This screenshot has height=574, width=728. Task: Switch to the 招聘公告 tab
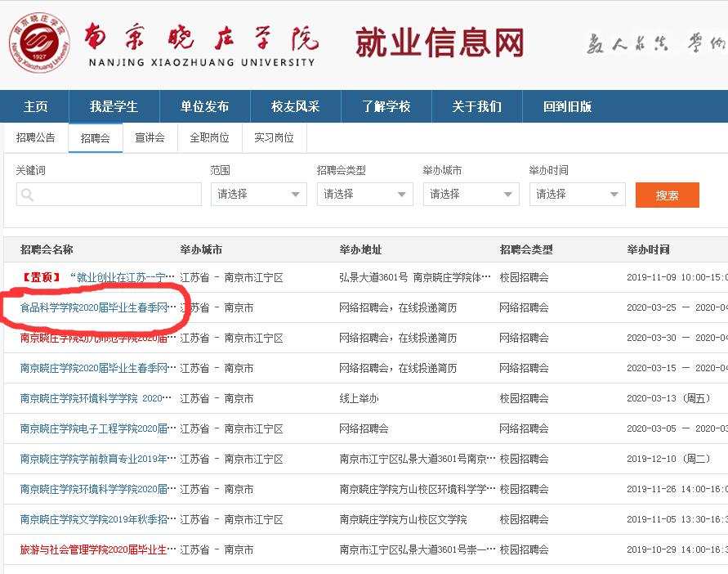coord(36,137)
